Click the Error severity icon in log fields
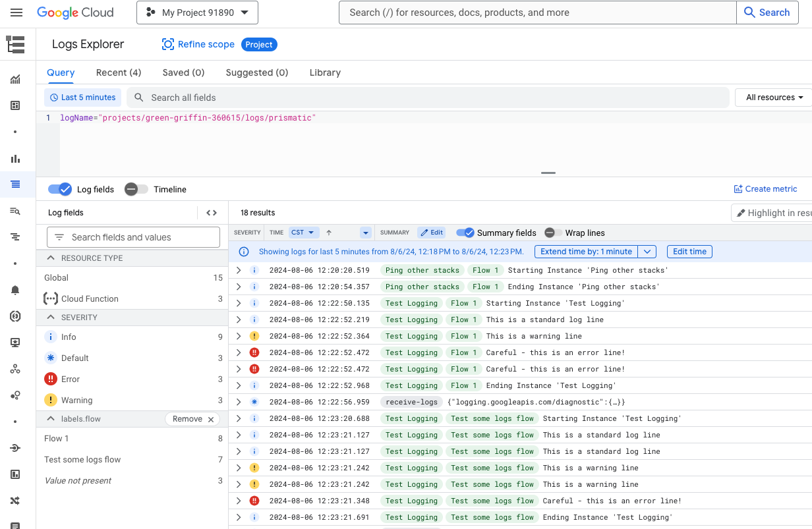 (x=51, y=379)
